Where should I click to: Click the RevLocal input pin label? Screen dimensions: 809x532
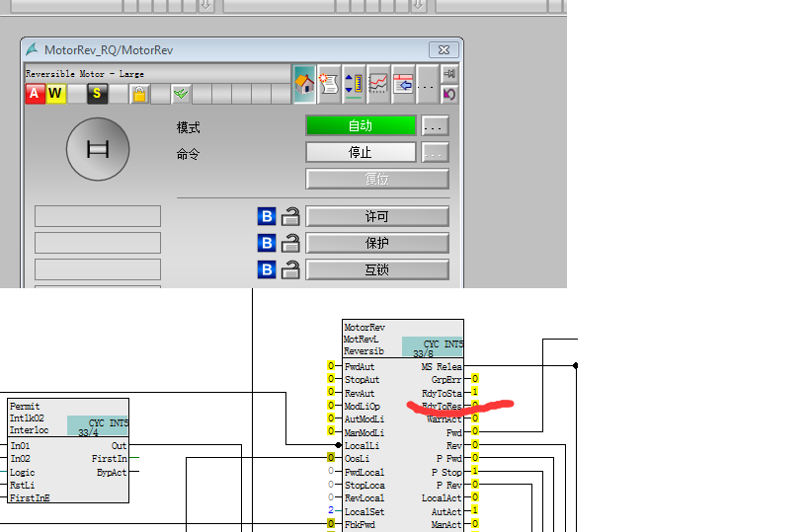click(364, 498)
